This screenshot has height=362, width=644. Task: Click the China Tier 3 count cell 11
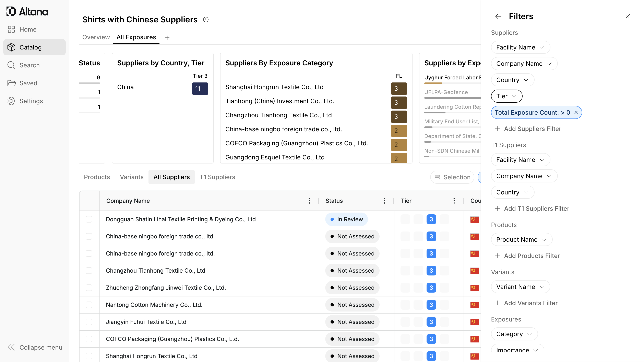coord(200,89)
